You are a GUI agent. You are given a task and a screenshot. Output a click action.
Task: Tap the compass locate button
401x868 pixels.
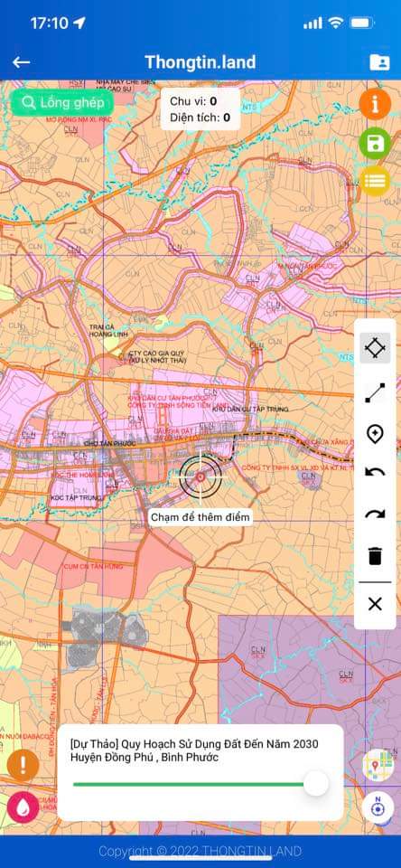click(378, 807)
